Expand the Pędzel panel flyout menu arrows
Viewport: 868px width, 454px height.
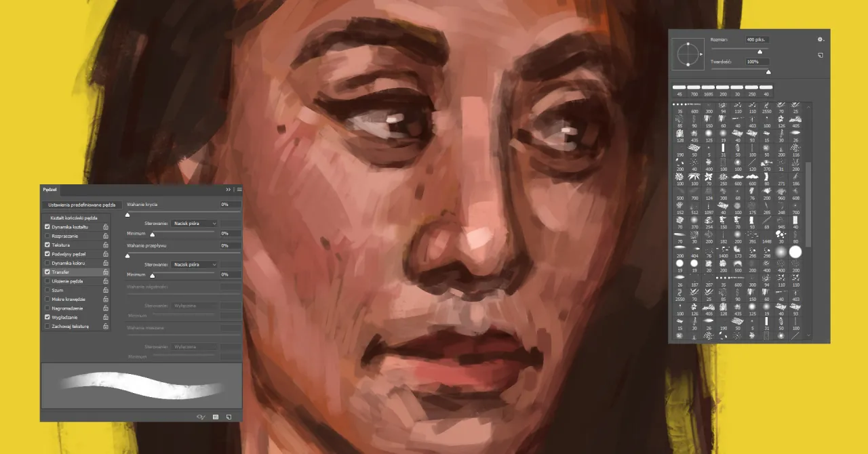(x=229, y=190)
